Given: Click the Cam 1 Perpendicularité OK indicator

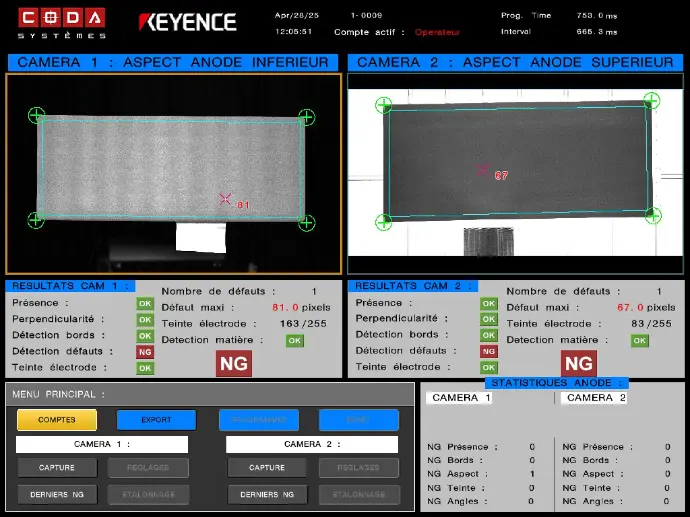Looking at the screenshot, I should point(145,320).
